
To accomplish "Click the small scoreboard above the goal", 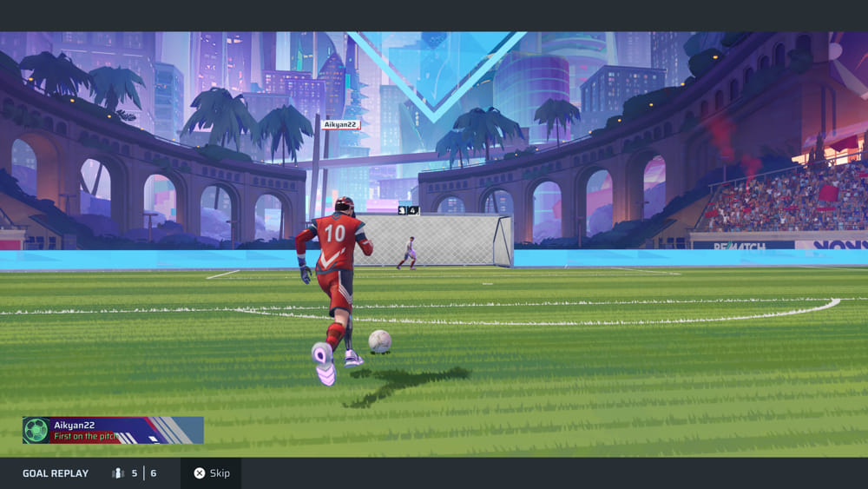I will (408, 209).
